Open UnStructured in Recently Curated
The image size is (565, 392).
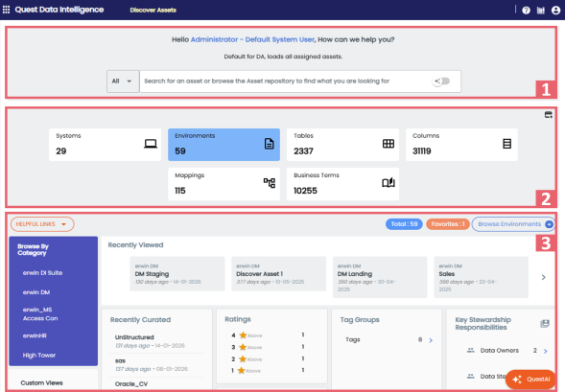coord(134,337)
